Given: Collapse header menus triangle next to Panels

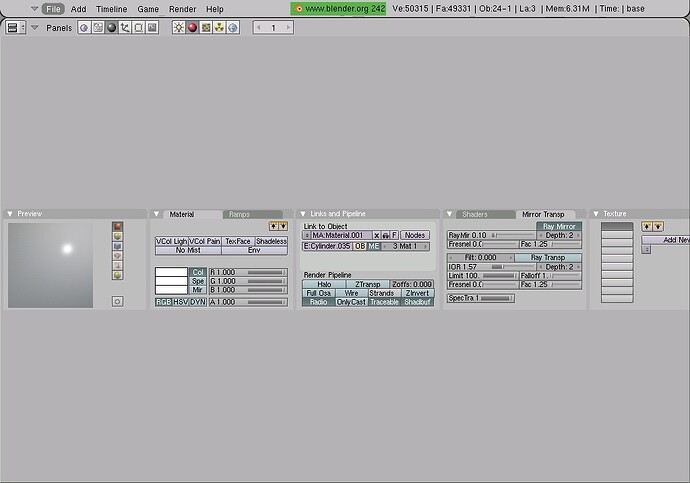Looking at the screenshot, I should tap(34, 28).
